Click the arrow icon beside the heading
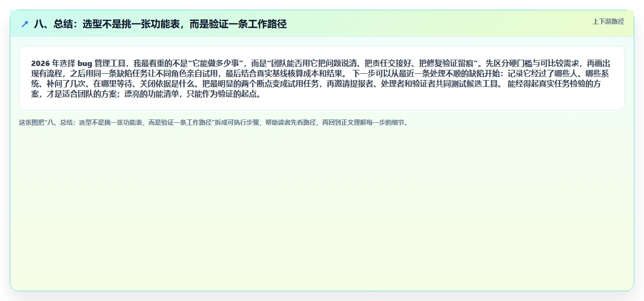Viewport: 644px width, 301px height. point(25,24)
